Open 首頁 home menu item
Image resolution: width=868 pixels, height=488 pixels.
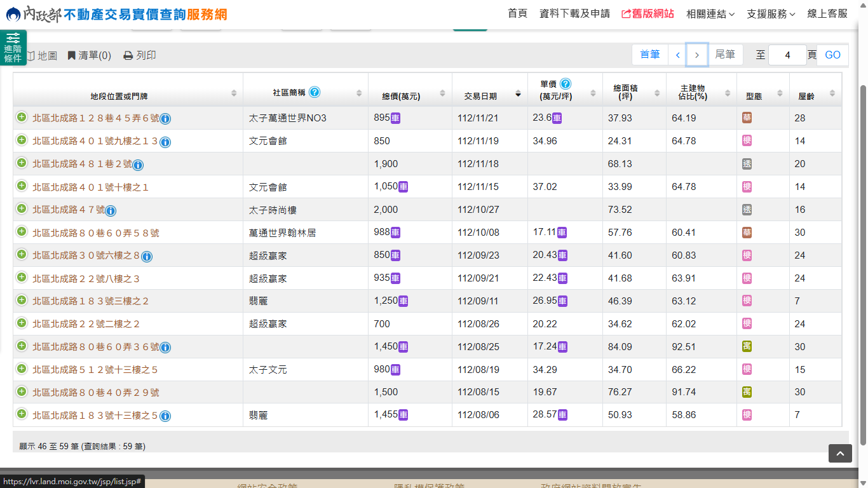pos(518,13)
